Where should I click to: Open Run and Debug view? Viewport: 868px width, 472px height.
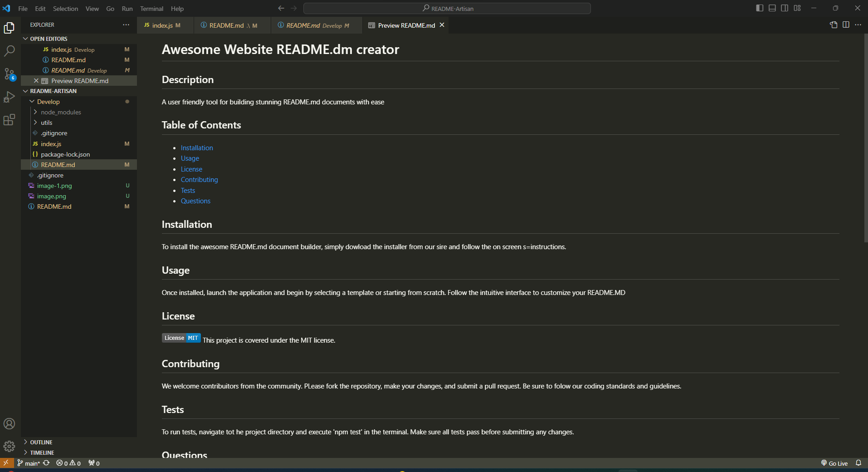(x=9, y=97)
